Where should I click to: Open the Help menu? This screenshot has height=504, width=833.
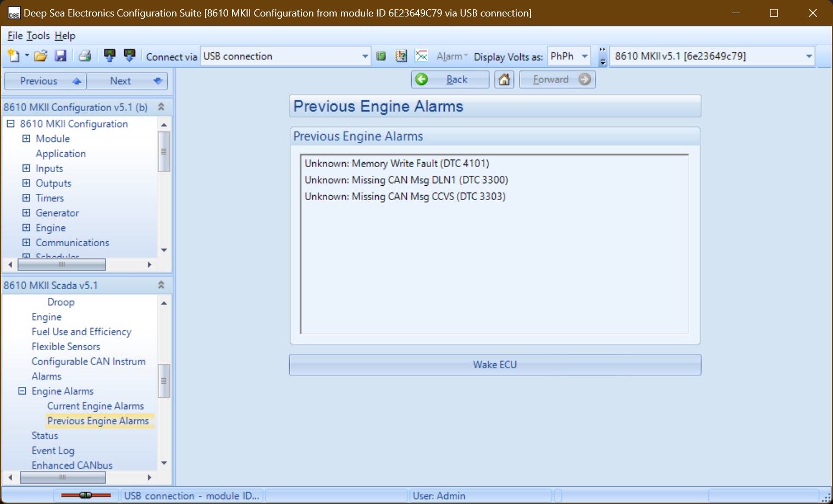pyautogui.click(x=65, y=36)
